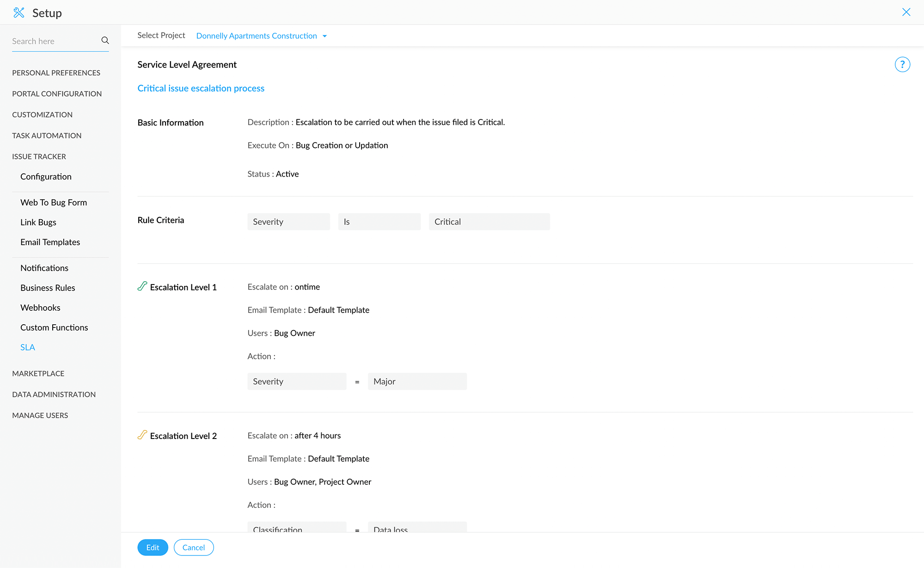
Task: Select Email Templates in sidebar
Action: pos(50,242)
